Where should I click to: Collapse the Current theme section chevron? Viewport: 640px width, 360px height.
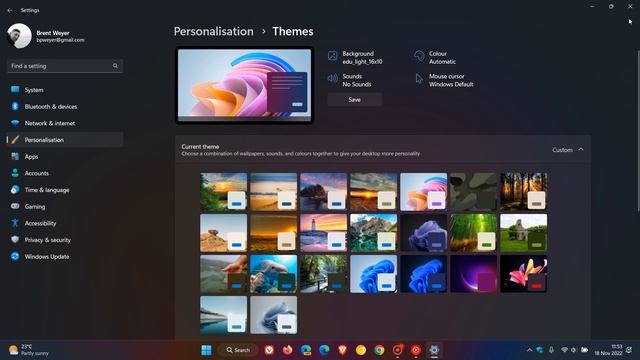point(581,149)
